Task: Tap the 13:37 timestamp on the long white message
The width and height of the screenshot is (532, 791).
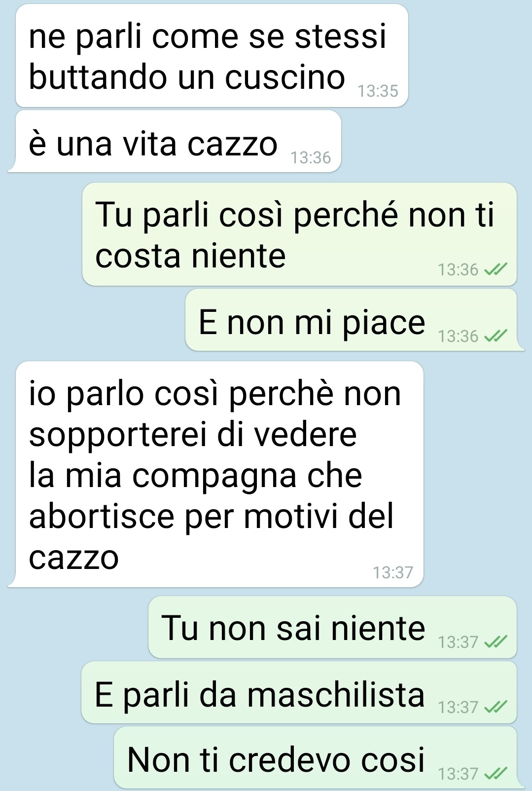Action: pos(393,572)
